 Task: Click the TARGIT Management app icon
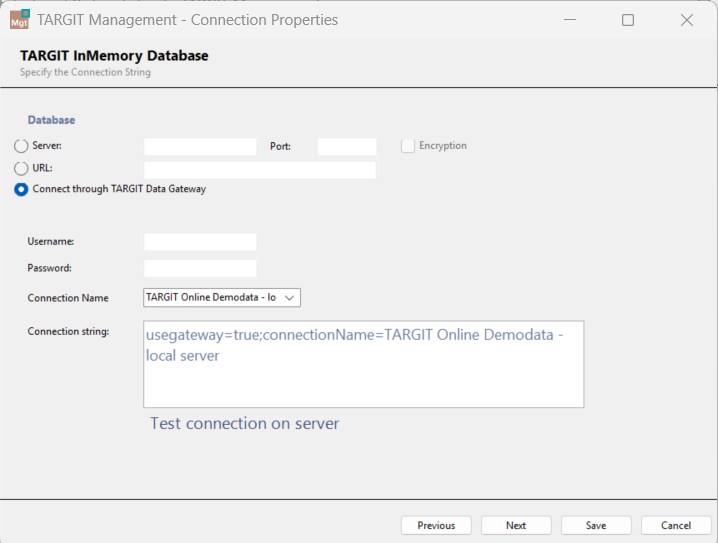[x=20, y=19]
